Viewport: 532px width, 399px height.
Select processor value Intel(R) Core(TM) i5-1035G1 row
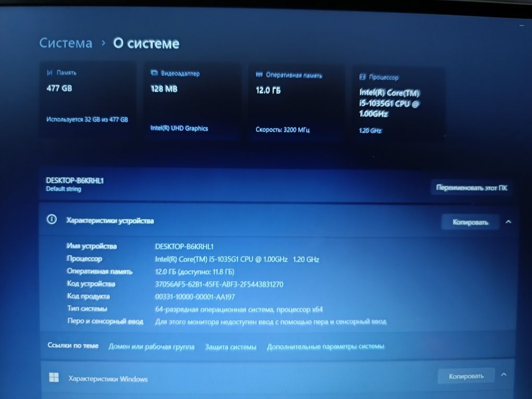[x=237, y=260]
